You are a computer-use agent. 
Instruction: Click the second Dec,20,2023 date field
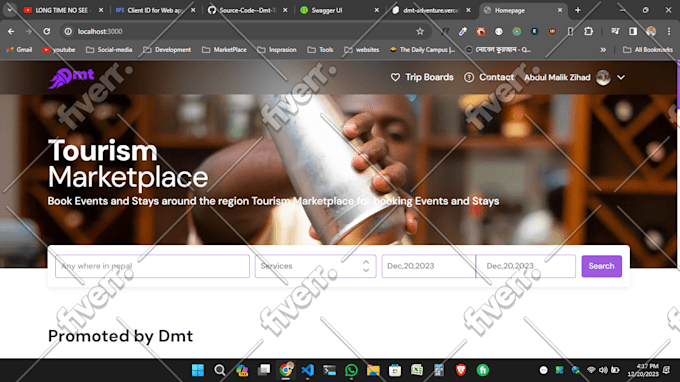[526, 266]
